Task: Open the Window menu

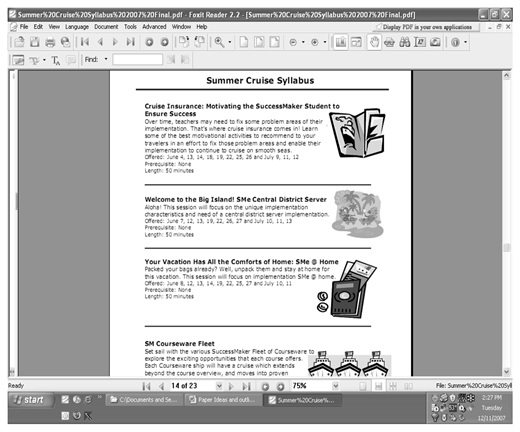Action: [x=181, y=27]
